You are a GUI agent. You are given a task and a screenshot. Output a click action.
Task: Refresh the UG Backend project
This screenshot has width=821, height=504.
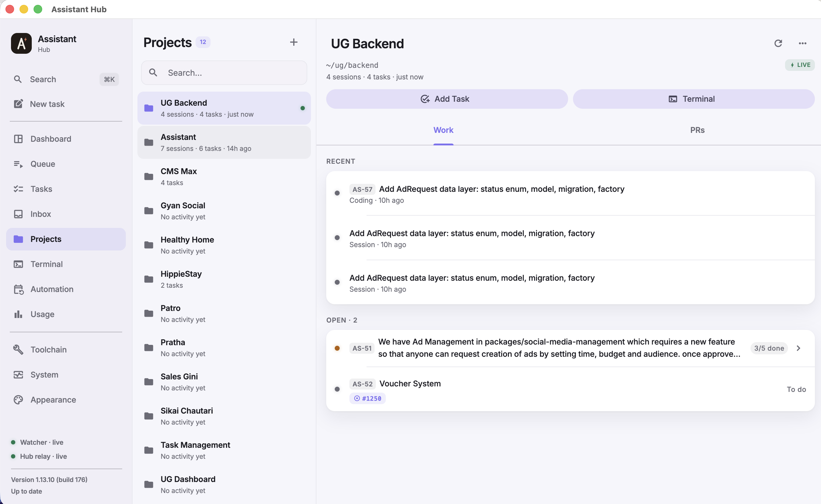[x=778, y=43]
